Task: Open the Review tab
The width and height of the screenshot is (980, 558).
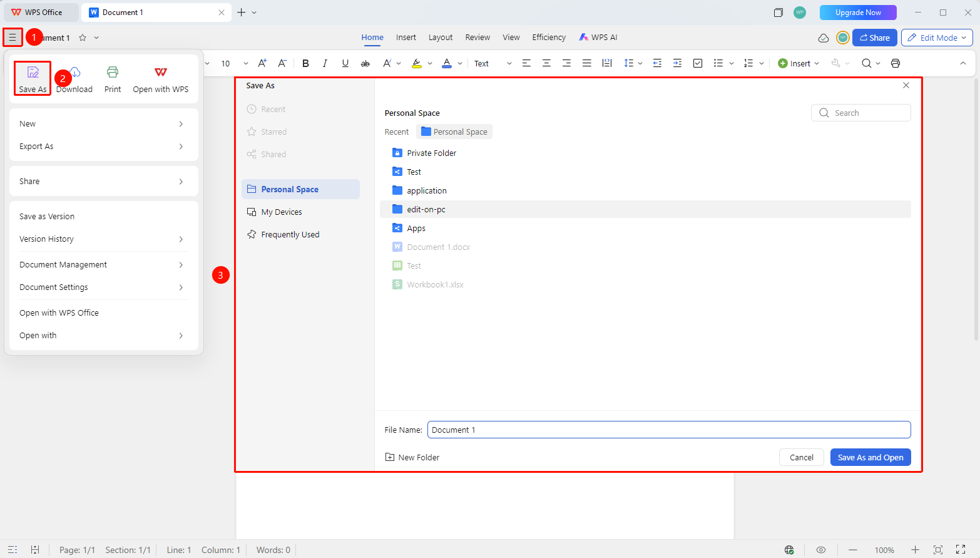Action: pos(477,38)
